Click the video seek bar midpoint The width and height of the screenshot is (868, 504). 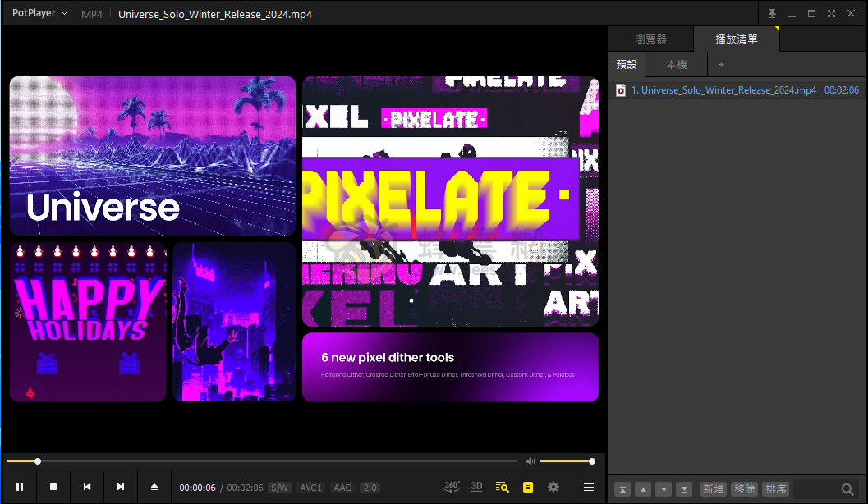(x=262, y=461)
